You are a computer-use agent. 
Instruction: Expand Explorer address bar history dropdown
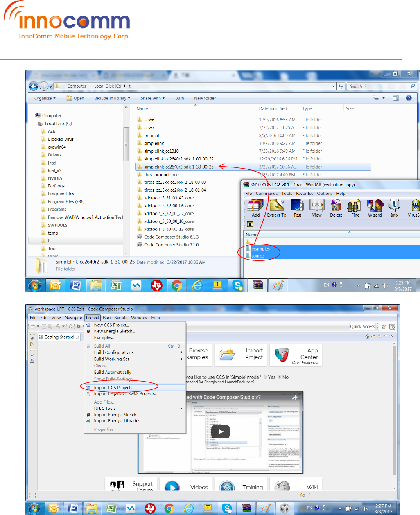tap(334, 86)
